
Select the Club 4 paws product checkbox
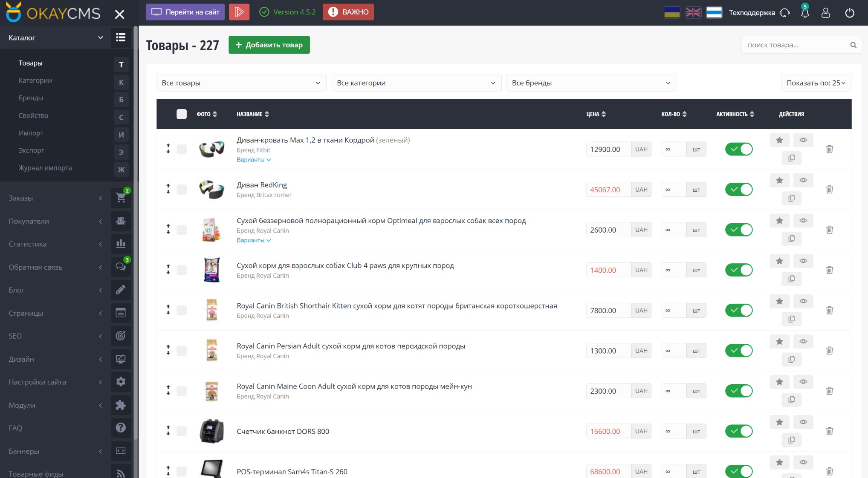click(x=182, y=270)
